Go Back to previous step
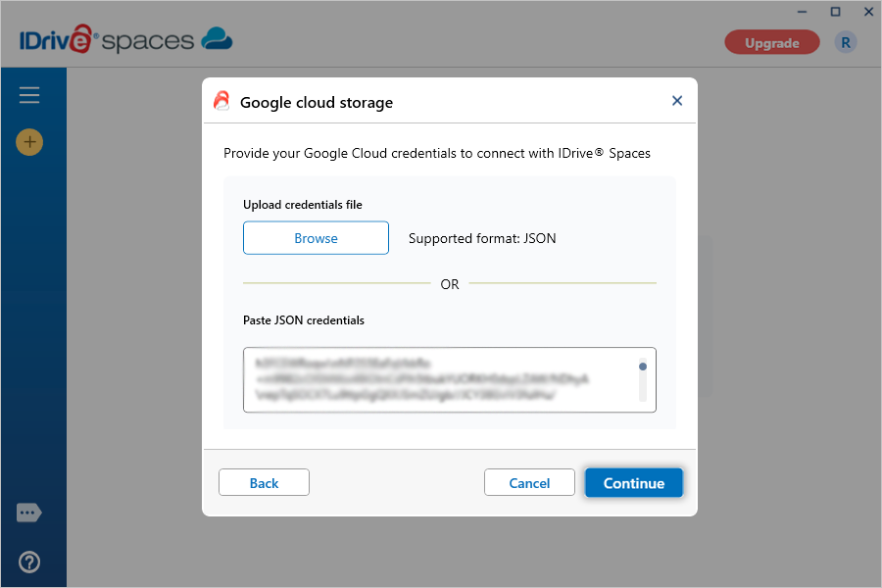 (264, 483)
